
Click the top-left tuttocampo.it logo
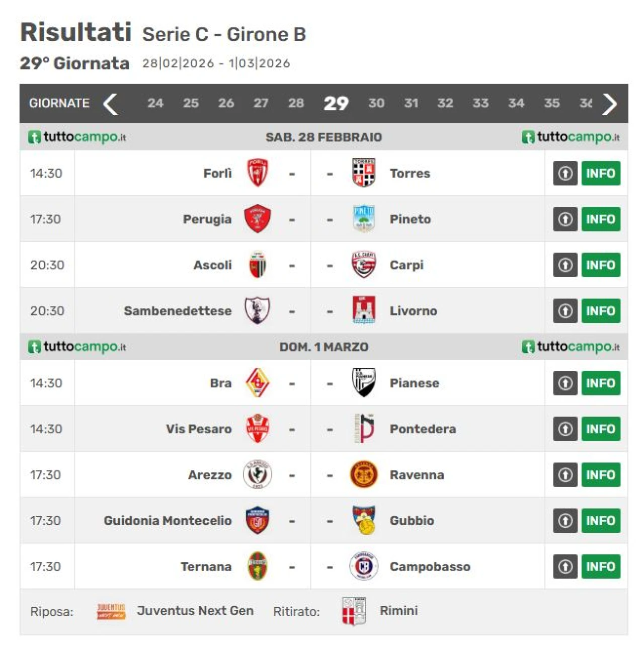(x=77, y=137)
